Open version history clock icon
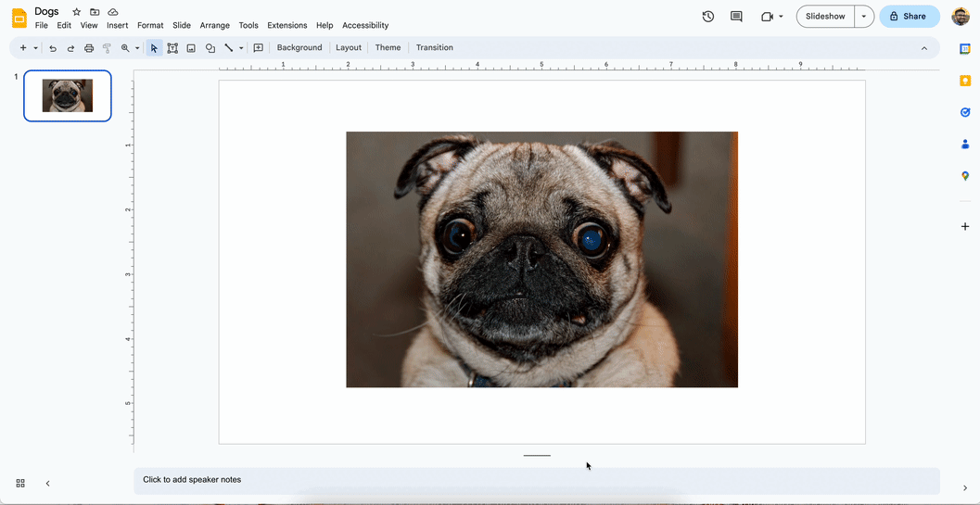The image size is (980, 505). coord(708,17)
